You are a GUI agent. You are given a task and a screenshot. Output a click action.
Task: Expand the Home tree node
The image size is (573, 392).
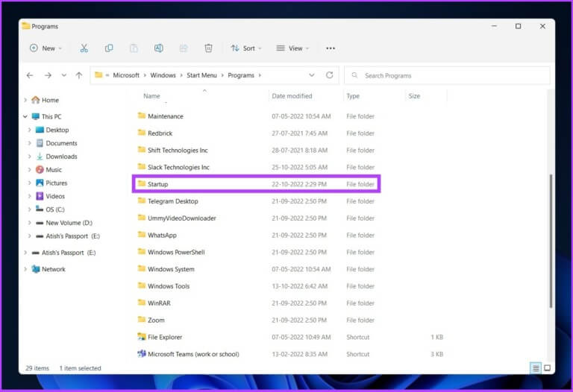(25, 100)
